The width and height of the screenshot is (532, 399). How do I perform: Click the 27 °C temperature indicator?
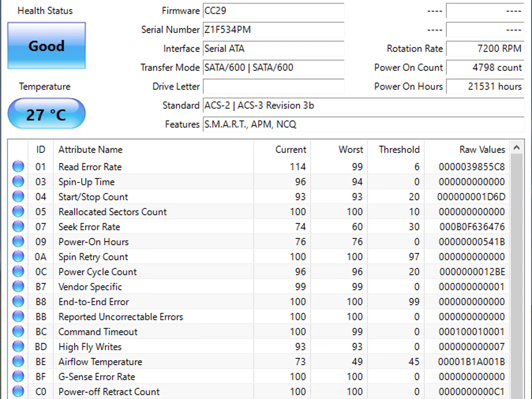(46, 114)
